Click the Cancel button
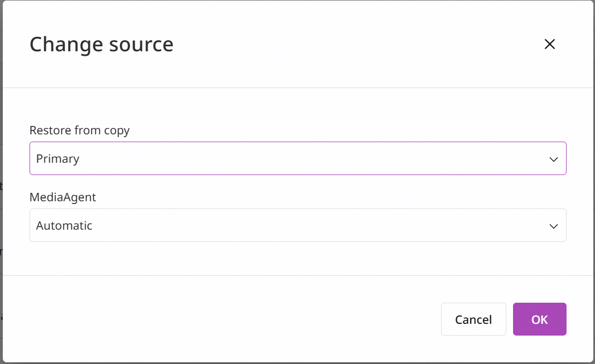Viewport: 595px width, 364px height. [x=473, y=319]
